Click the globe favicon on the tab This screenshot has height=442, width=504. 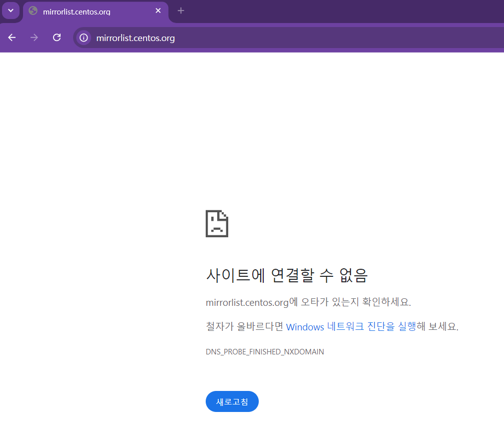[x=33, y=11]
